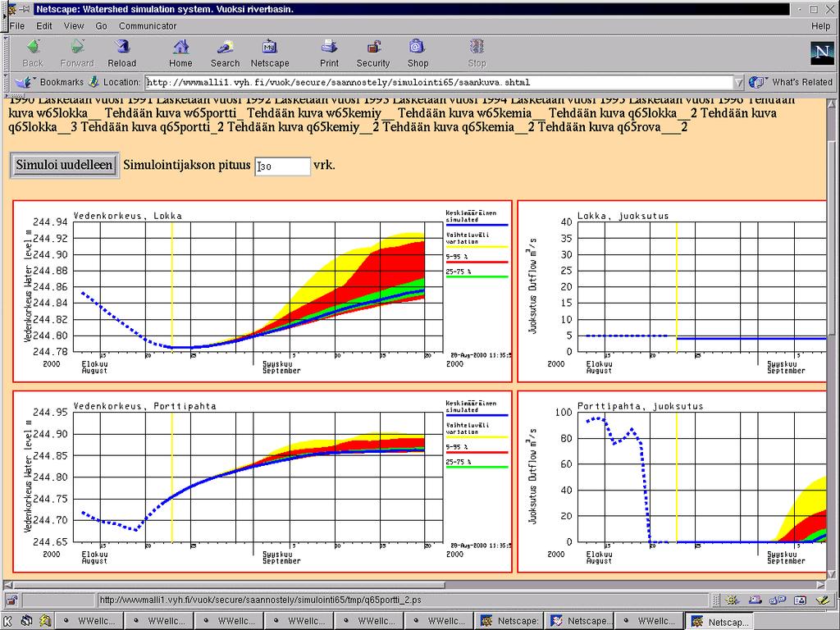Open the View menu
This screenshot has width=840, height=630.
tap(74, 25)
